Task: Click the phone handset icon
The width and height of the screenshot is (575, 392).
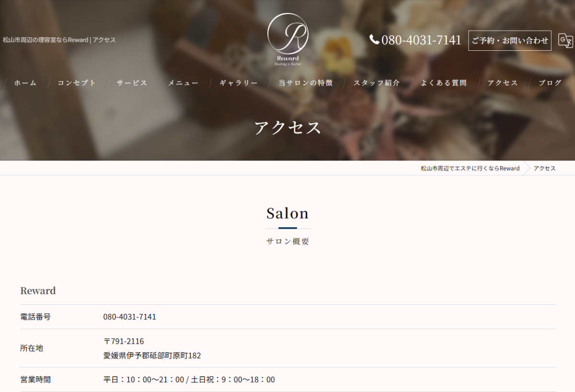Action: tap(374, 40)
